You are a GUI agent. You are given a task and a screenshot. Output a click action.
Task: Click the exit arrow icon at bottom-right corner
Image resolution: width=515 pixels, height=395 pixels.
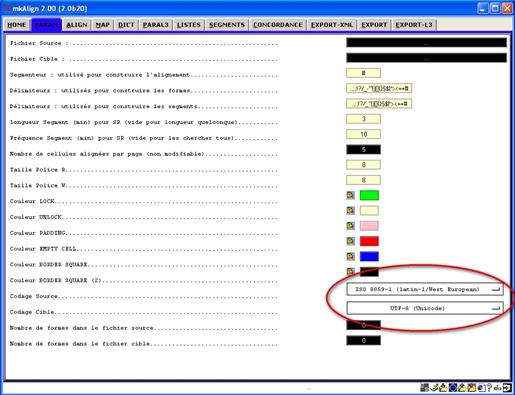[507, 388]
